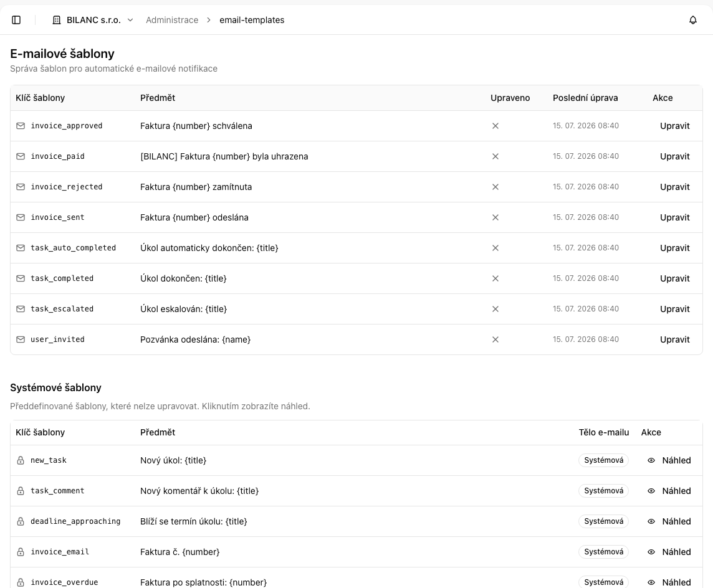Open Náhled for task_comment template

tap(669, 491)
